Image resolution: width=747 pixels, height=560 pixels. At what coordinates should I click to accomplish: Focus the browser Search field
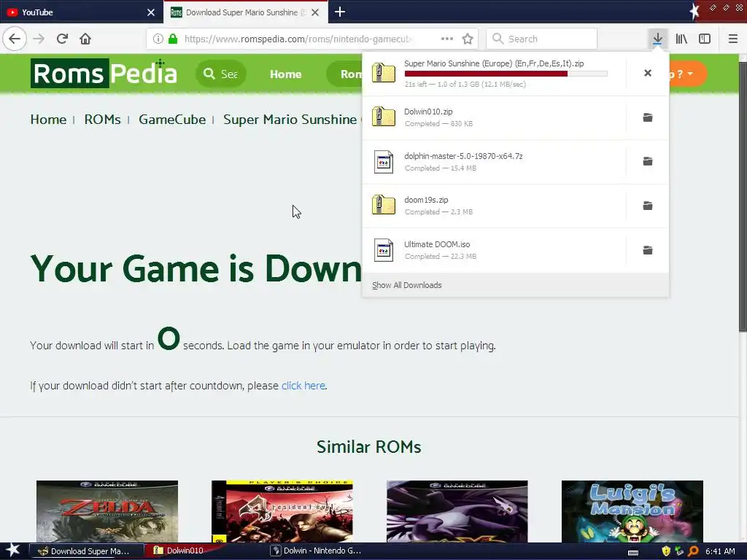point(542,39)
